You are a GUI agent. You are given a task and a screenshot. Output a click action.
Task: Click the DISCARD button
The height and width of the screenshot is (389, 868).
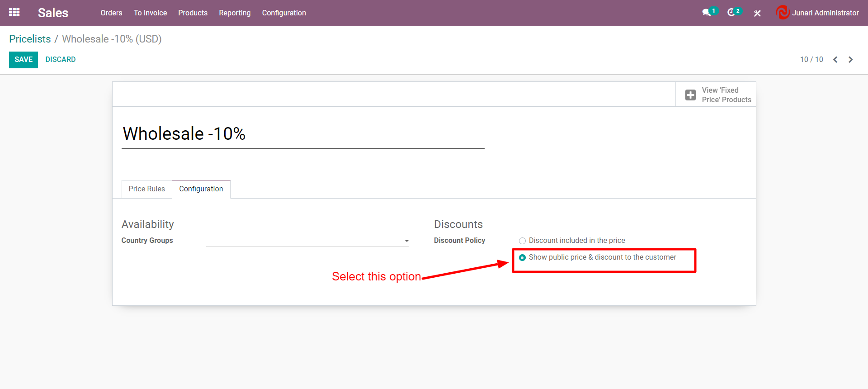coord(61,60)
